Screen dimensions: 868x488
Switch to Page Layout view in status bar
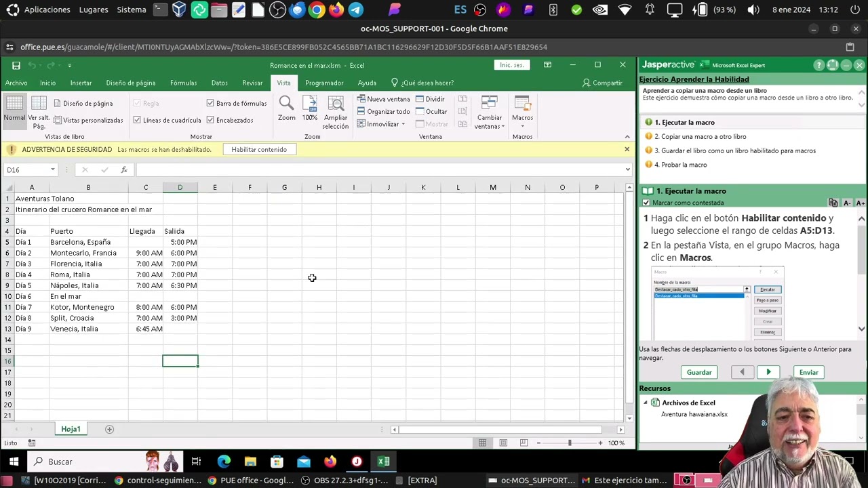tap(503, 443)
